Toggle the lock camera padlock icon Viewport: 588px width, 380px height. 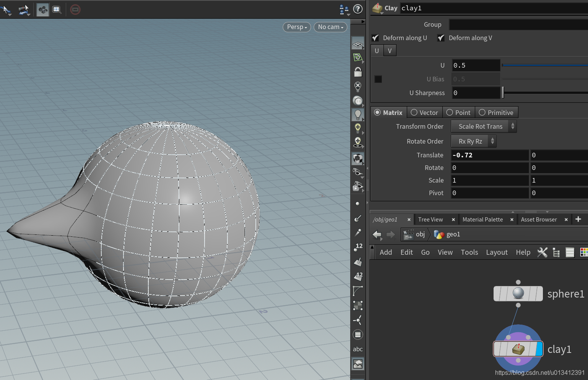tap(358, 72)
